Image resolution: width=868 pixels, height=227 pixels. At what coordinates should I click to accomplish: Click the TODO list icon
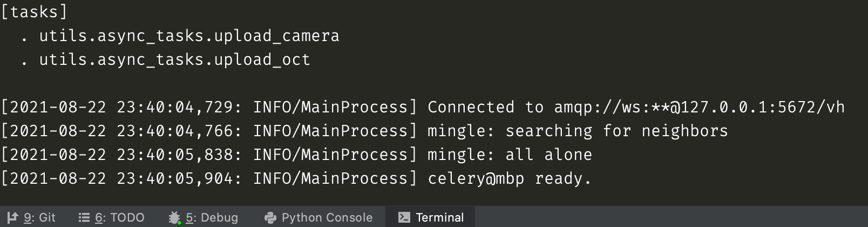(x=84, y=217)
